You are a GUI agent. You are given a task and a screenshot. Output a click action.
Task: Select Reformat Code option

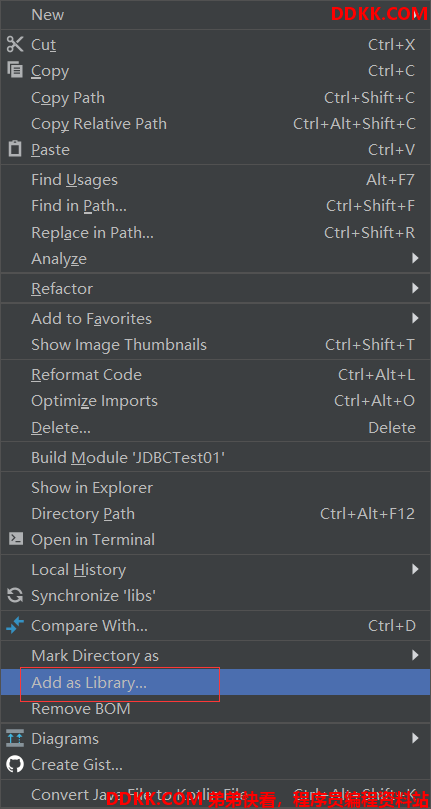[215, 375]
